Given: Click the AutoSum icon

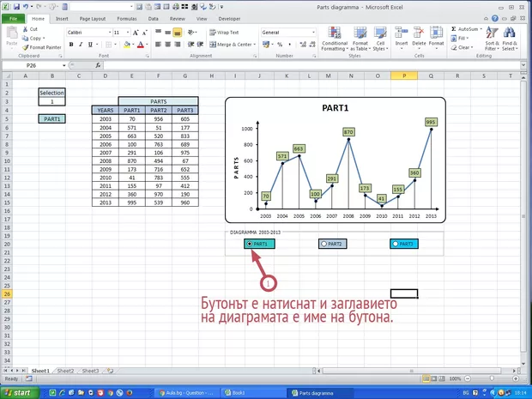Looking at the screenshot, I should pos(468,28).
